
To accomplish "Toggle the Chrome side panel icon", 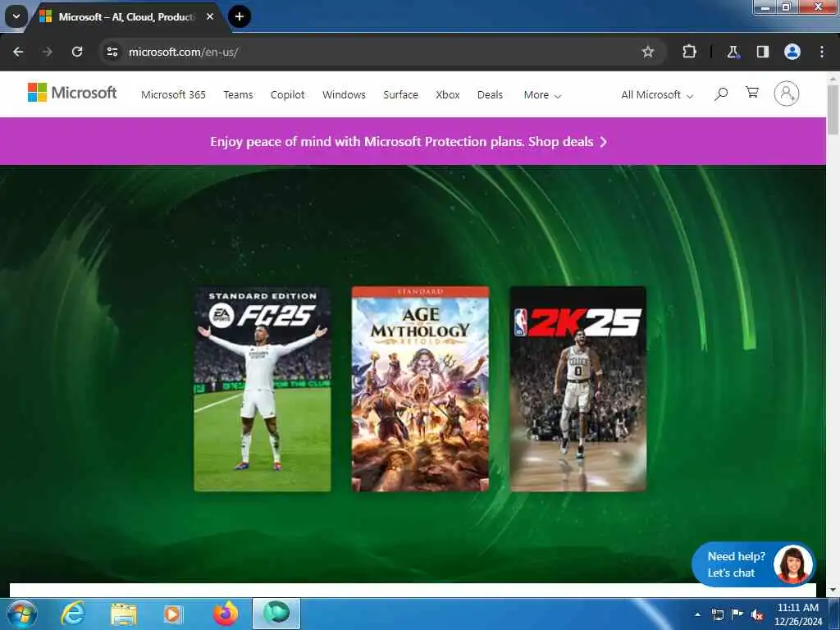I will (x=762, y=52).
